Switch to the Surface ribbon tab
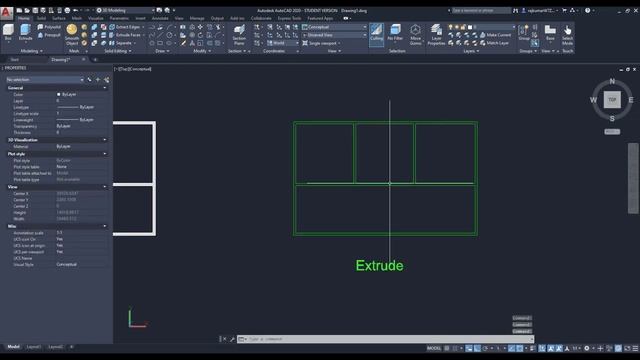This screenshot has height=360, width=640. [59, 18]
